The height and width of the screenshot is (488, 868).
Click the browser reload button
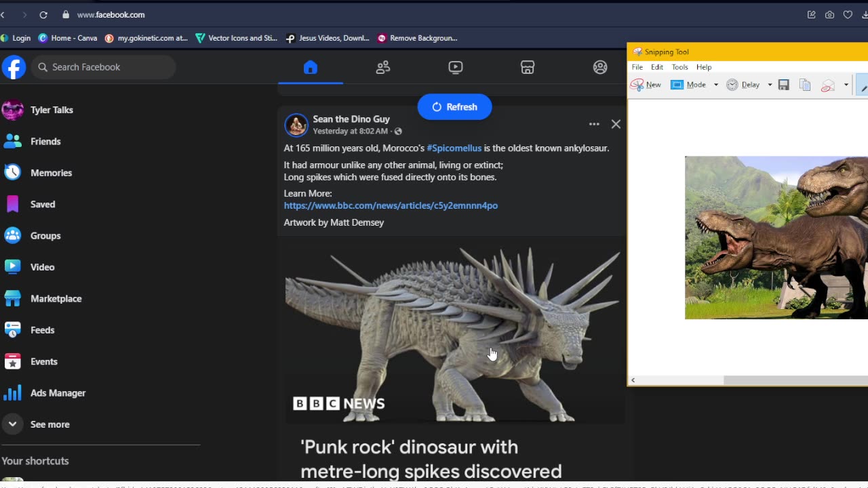click(43, 14)
